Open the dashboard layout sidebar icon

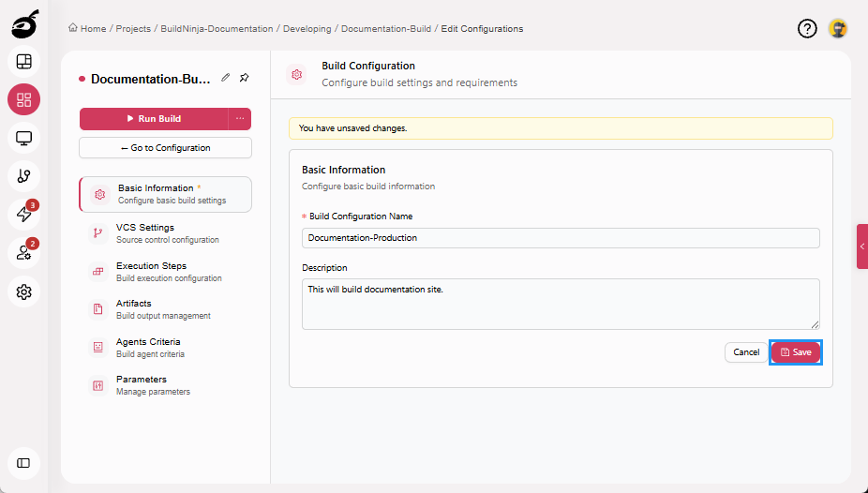23,62
